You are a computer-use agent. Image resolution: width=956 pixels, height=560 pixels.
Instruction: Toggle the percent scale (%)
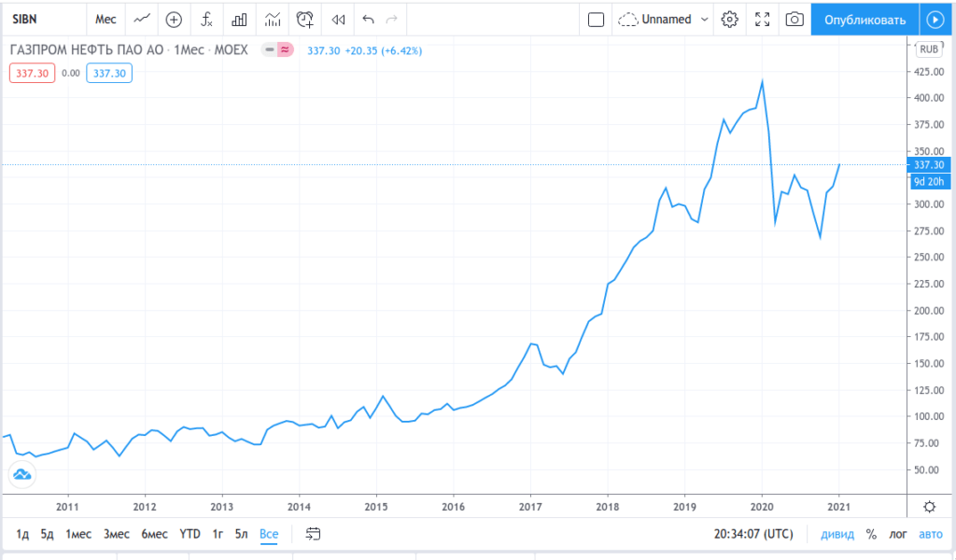871,534
